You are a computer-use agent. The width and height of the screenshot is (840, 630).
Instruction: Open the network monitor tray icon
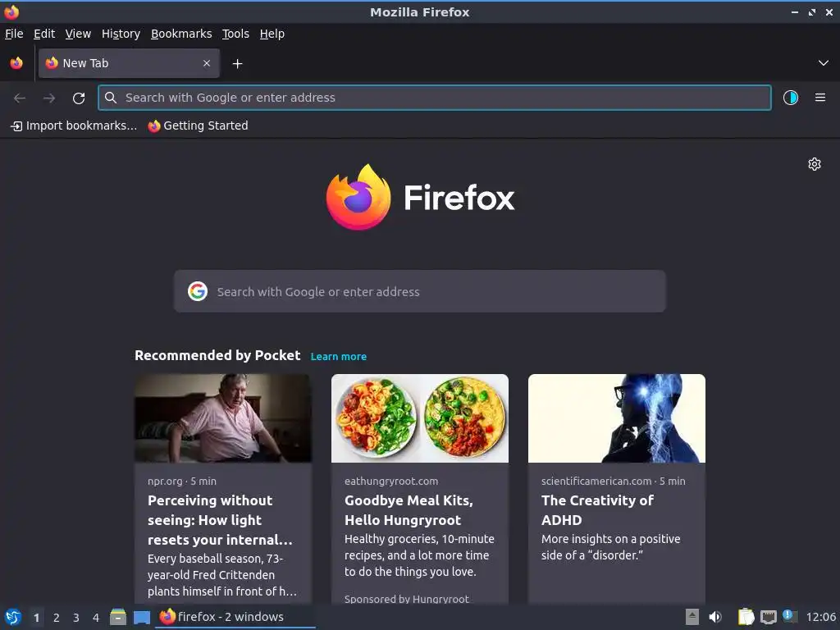pyautogui.click(x=768, y=617)
